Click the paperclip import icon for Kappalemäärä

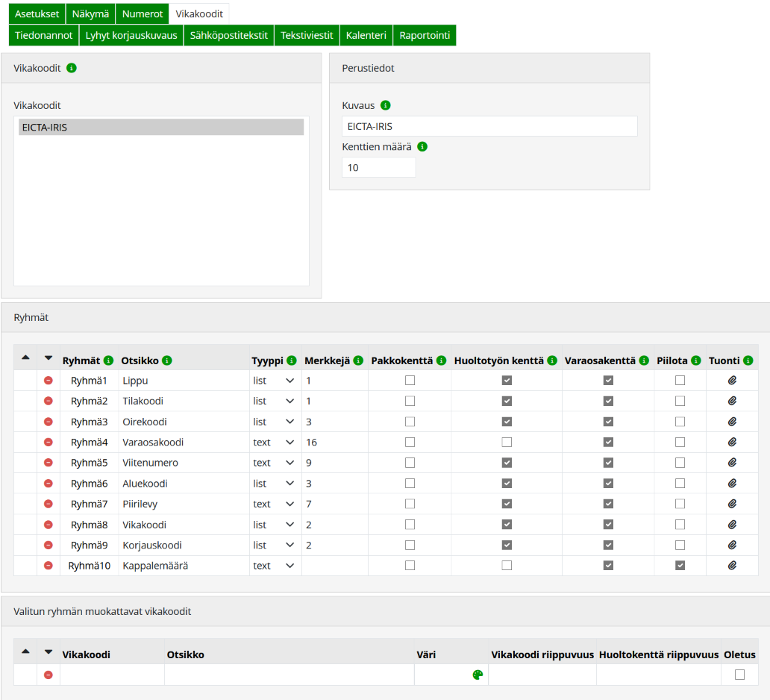[x=732, y=566]
